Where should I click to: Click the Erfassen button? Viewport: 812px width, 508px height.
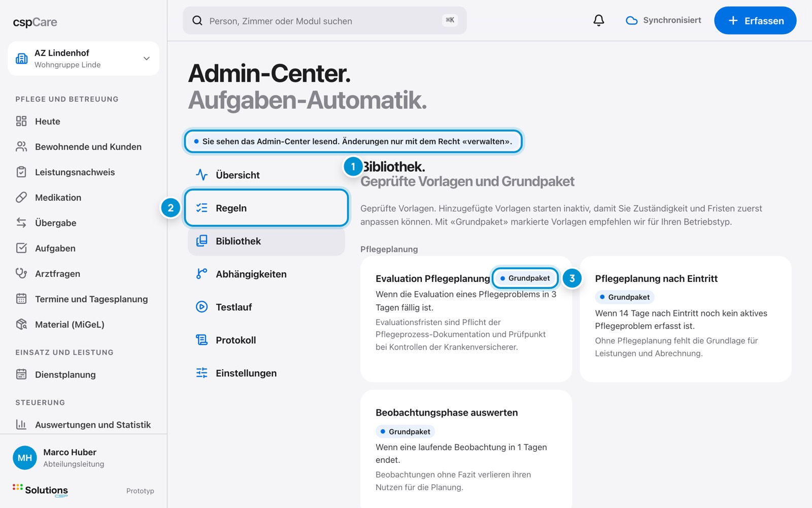pyautogui.click(x=755, y=20)
